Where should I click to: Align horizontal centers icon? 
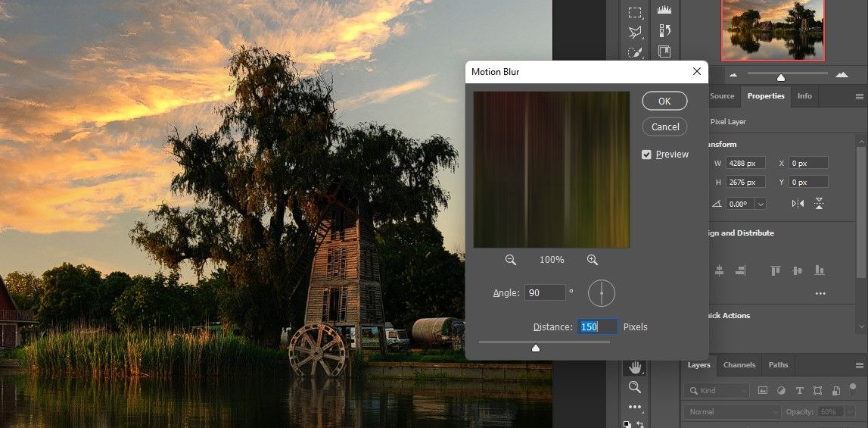pyautogui.click(x=719, y=270)
